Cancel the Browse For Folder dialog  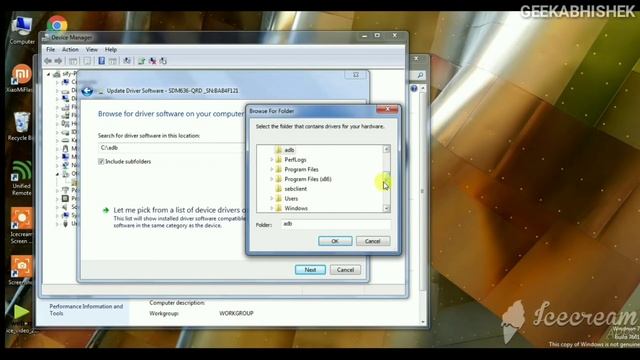point(373,241)
